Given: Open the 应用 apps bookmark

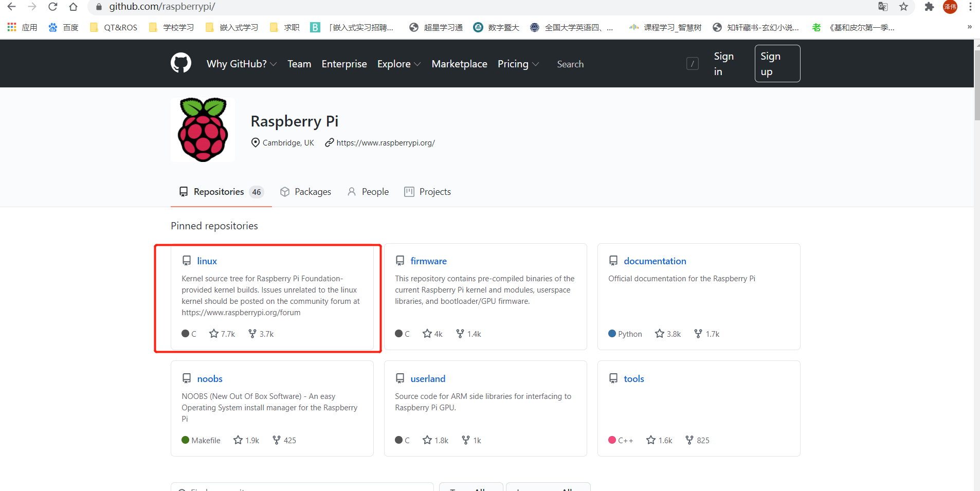Looking at the screenshot, I should coord(22,27).
